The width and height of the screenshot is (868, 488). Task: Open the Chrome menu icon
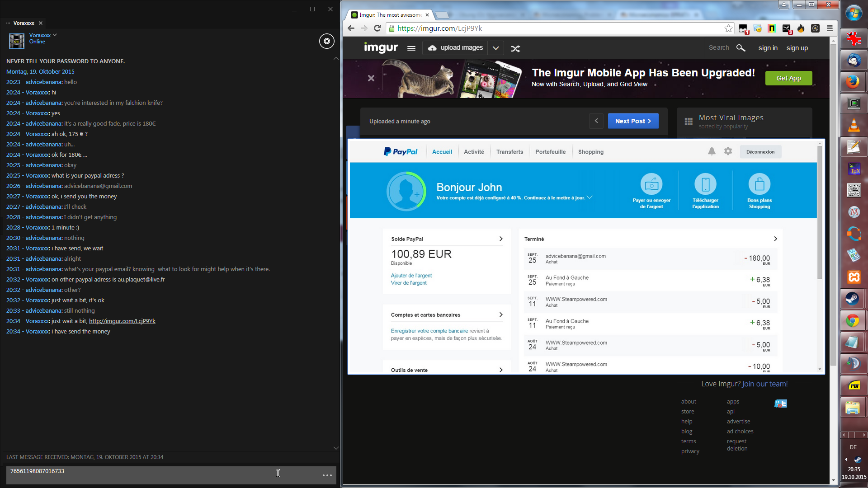tap(830, 28)
